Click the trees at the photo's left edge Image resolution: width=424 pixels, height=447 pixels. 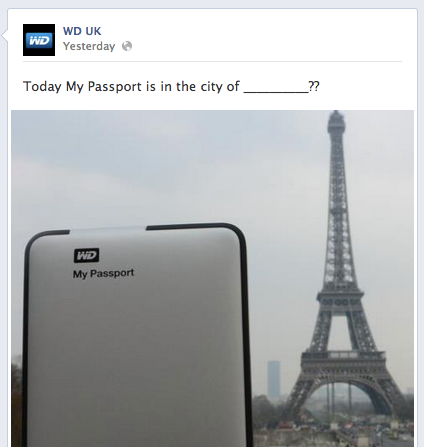pos(16,400)
